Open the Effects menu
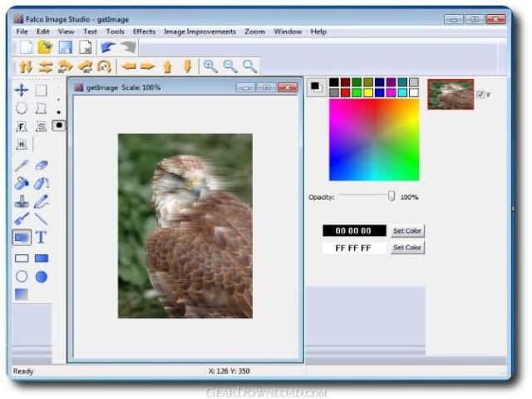 pyautogui.click(x=144, y=32)
